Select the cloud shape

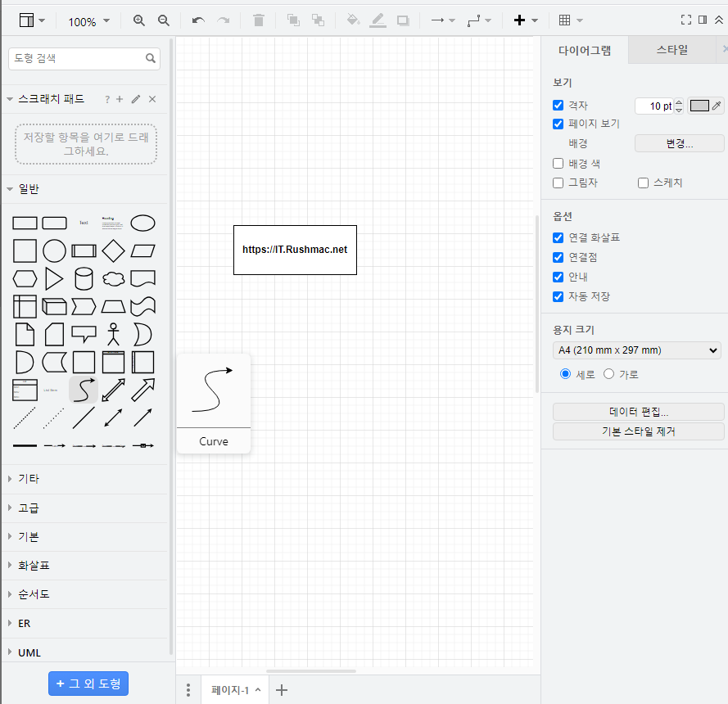pyautogui.click(x=113, y=279)
